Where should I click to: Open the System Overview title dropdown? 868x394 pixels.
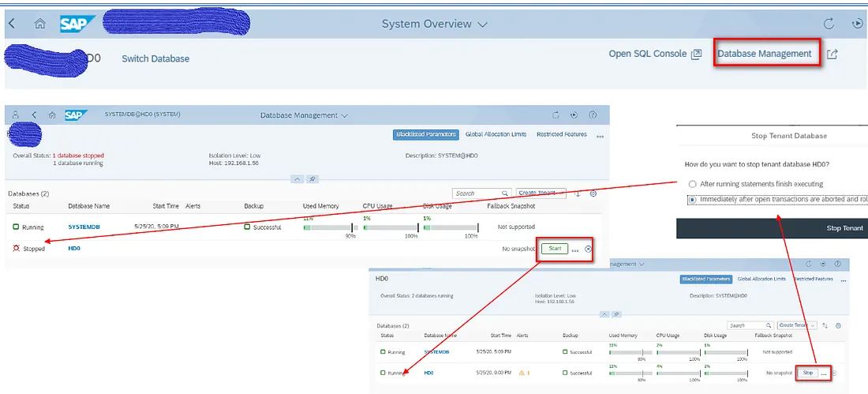point(482,24)
